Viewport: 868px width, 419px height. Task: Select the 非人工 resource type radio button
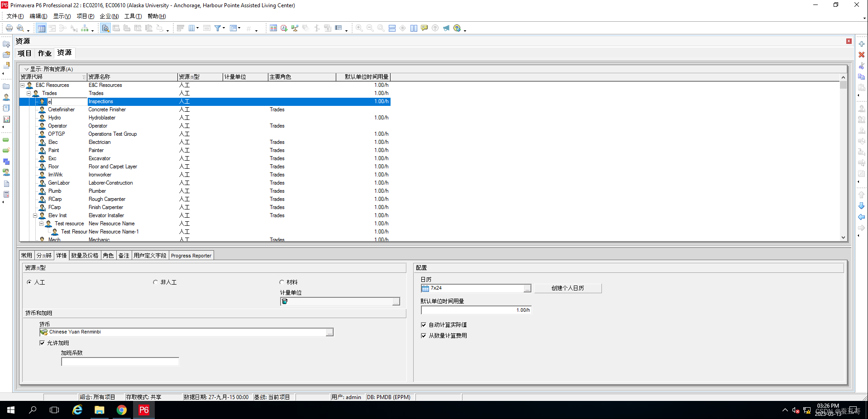pos(155,282)
